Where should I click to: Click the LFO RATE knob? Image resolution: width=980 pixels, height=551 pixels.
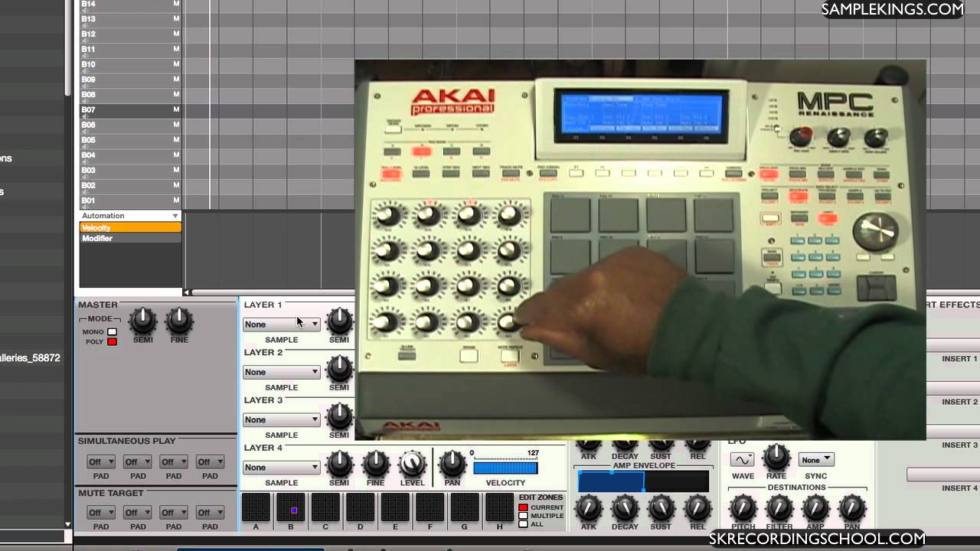pos(776,457)
